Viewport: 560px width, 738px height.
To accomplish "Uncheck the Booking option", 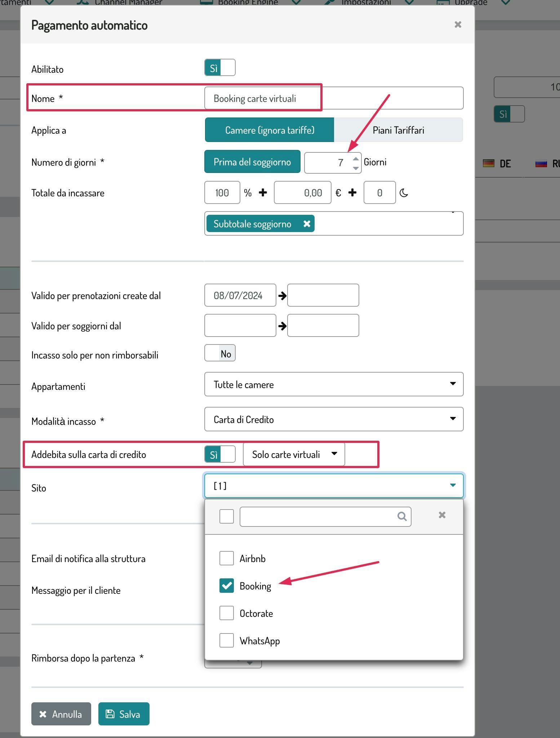I will (227, 586).
